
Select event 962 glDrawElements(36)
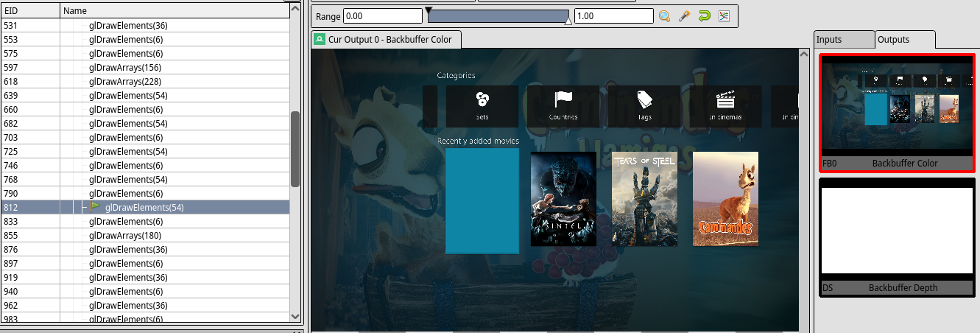(144, 306)
